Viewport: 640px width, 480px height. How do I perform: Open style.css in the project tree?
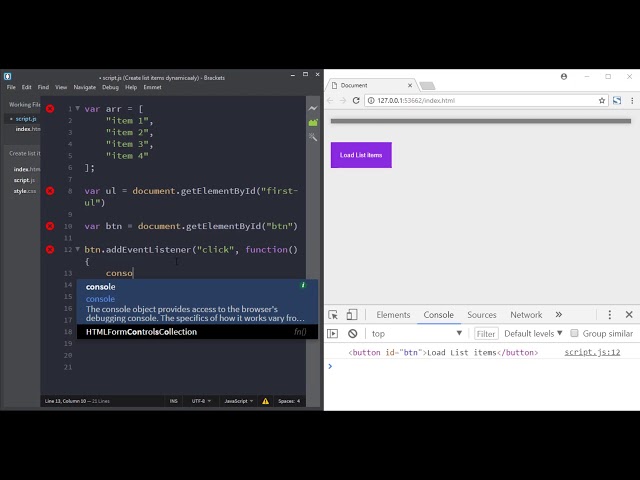coord(25,191)
